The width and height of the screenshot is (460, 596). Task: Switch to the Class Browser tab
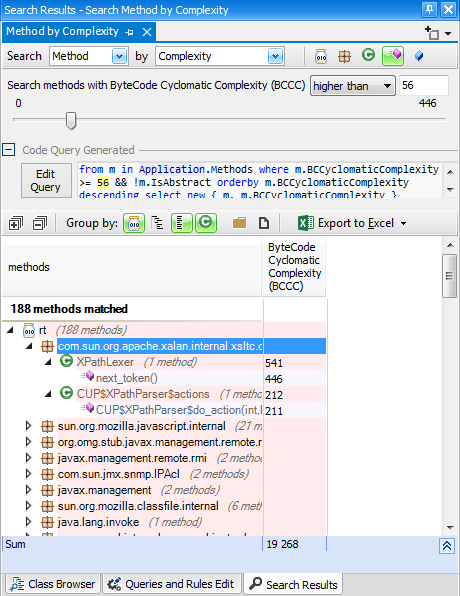pyautogui.click(x=53, y=584)
